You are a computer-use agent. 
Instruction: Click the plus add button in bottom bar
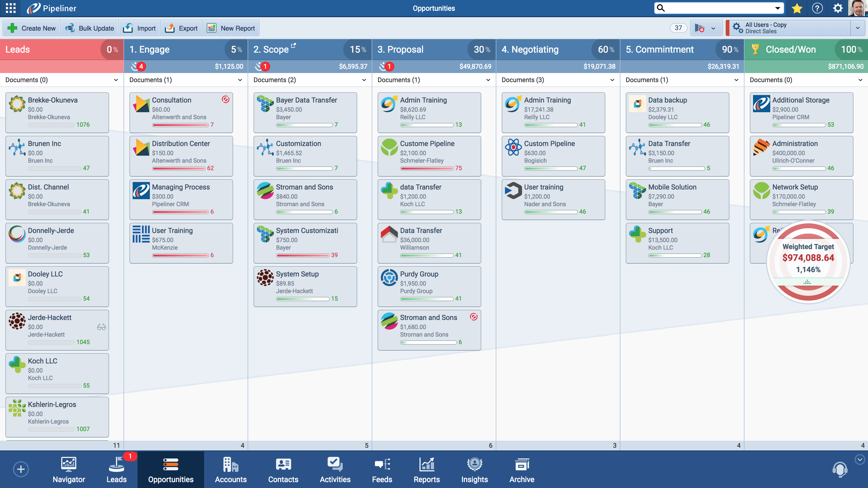[x=21, y=469]
